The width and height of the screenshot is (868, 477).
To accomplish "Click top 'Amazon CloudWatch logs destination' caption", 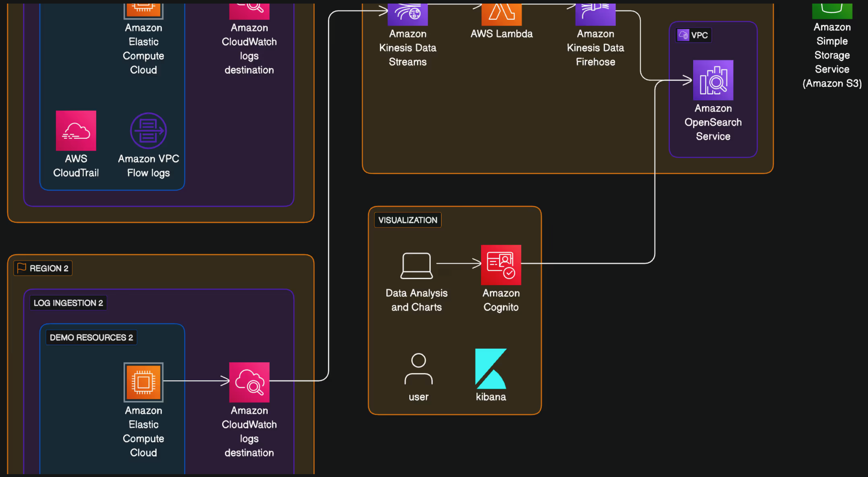I will tap(249, 49).
